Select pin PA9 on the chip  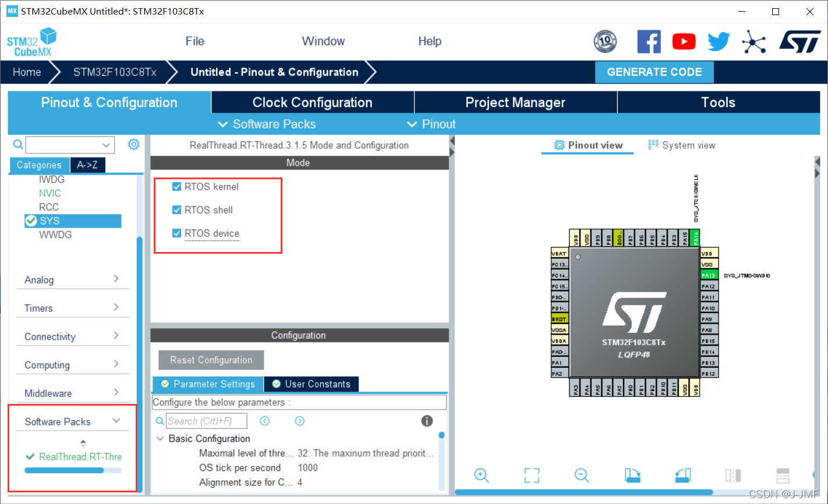pyautogui.click(x=709, y=319)
